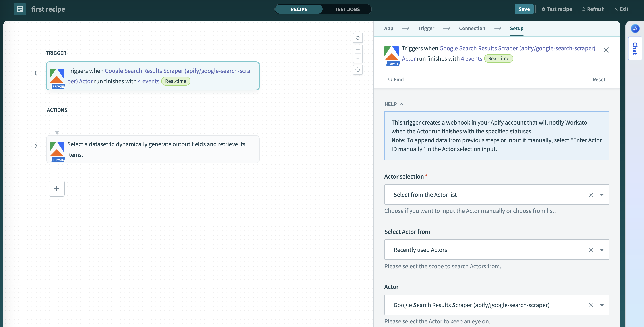
Task: Click the Find magnifier icon in the panel
Action: click(x=390, y=79)
